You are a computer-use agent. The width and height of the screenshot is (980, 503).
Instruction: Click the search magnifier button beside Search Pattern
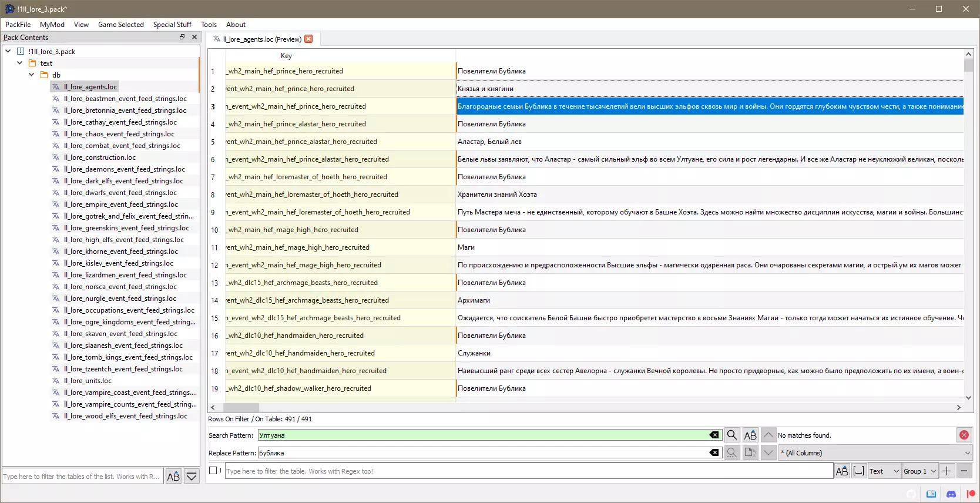point(731,435)
